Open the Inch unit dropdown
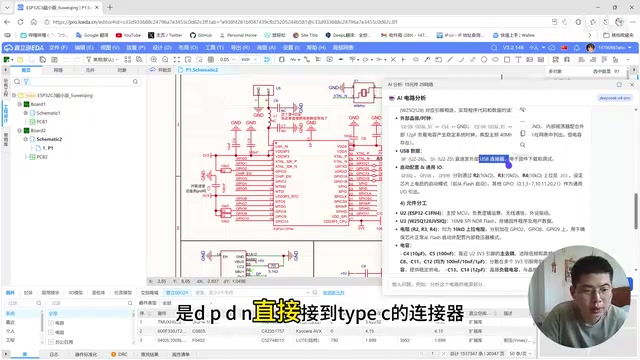The height and width of the screenshot is (360, 640). (x=249, y=60)
